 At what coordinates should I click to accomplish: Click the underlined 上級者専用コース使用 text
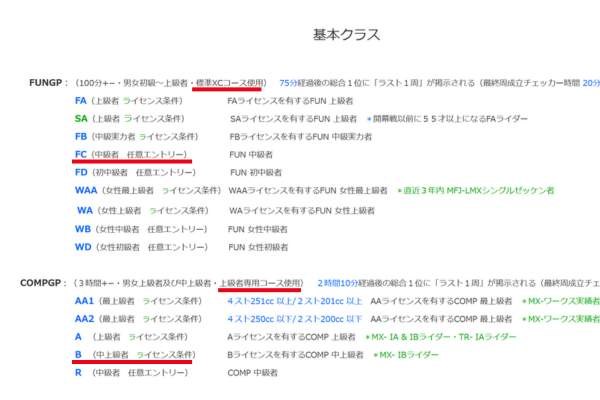(260, 283)
